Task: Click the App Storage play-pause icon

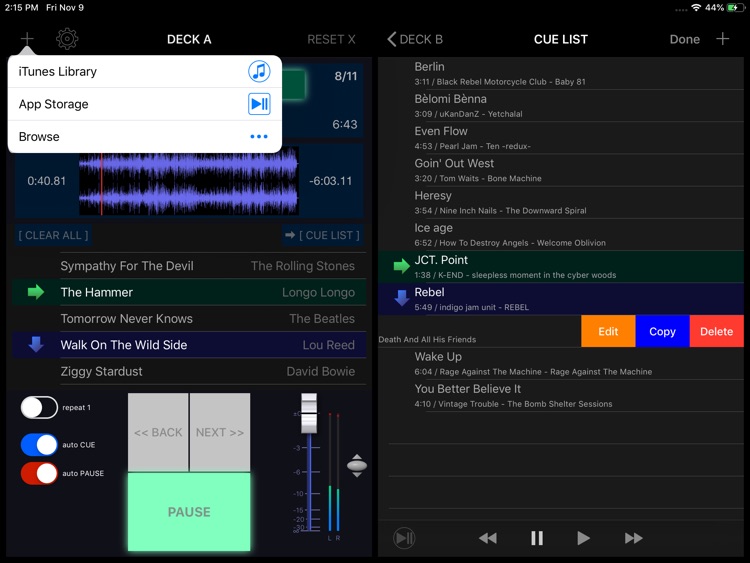Action: pyautogui.click(x=259, y=104)
